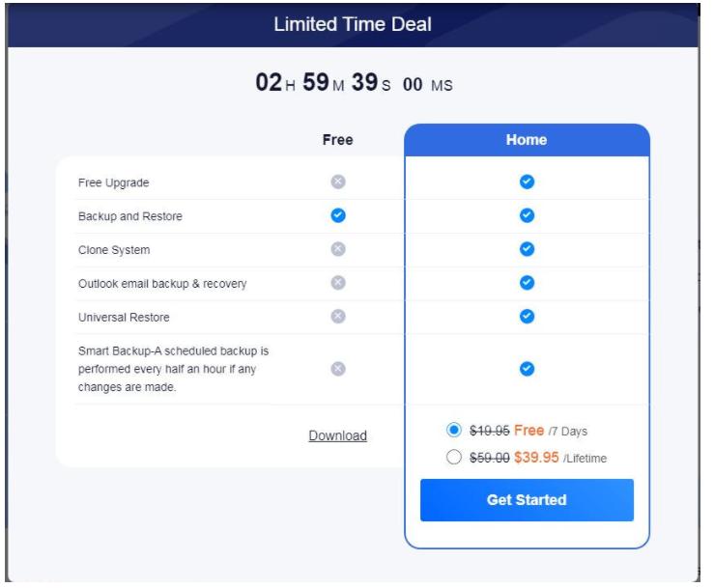Click the gray X icon for Free Upgrade
The width and height of the screenshot is (714, 588).
coord(338,182)
